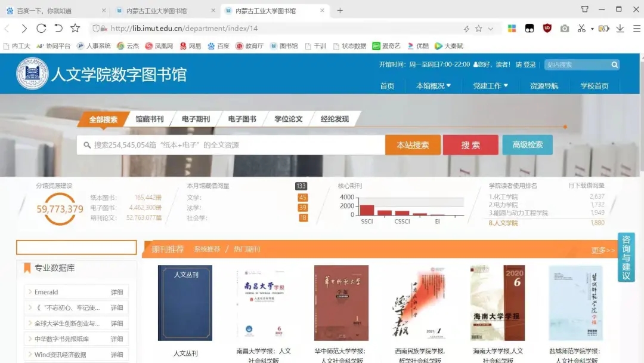Expand the 党建工作 dropdown menu
Image resolution: width=644 pixels, height=363 pixels.
(x=490, y=86)
